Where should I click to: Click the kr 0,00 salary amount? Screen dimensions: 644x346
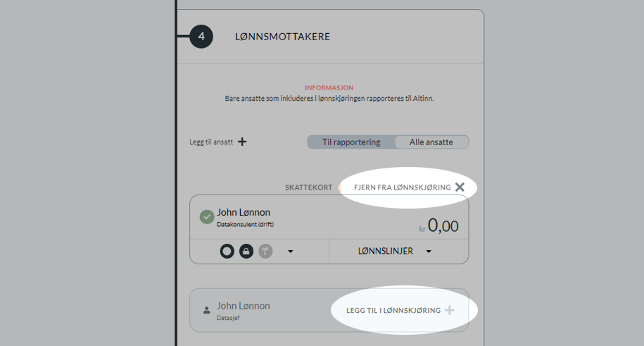pos(438,226)
